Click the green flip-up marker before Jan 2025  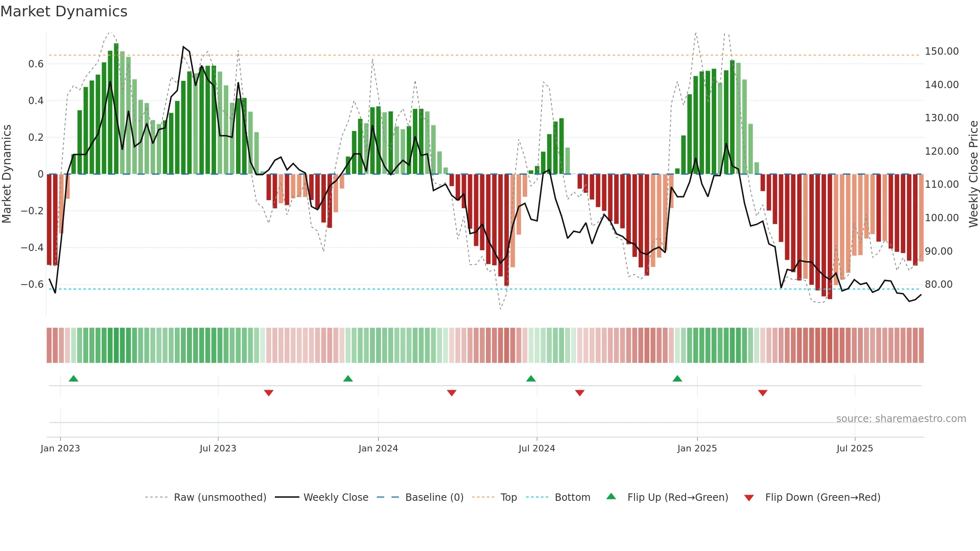pyautogui.click(x=677, y=378)
